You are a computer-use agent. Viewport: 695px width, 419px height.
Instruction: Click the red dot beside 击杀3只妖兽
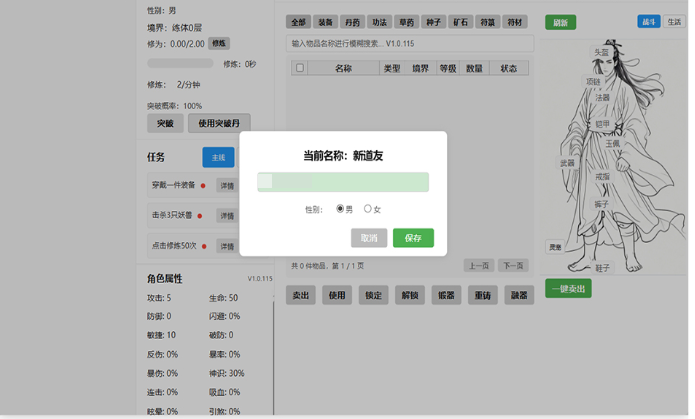[200, 216]
